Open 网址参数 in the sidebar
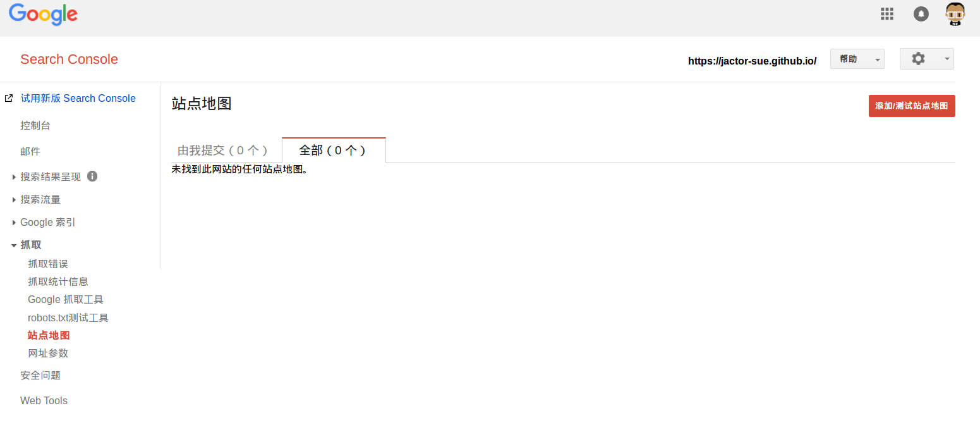This screenshot has height=444, width=980. (x=48, y=353)
